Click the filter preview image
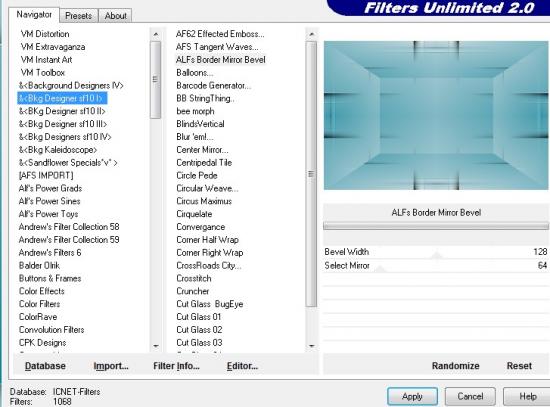Image resolution: width=550 pixels, height=407 pixels. (x=436, y=115)
